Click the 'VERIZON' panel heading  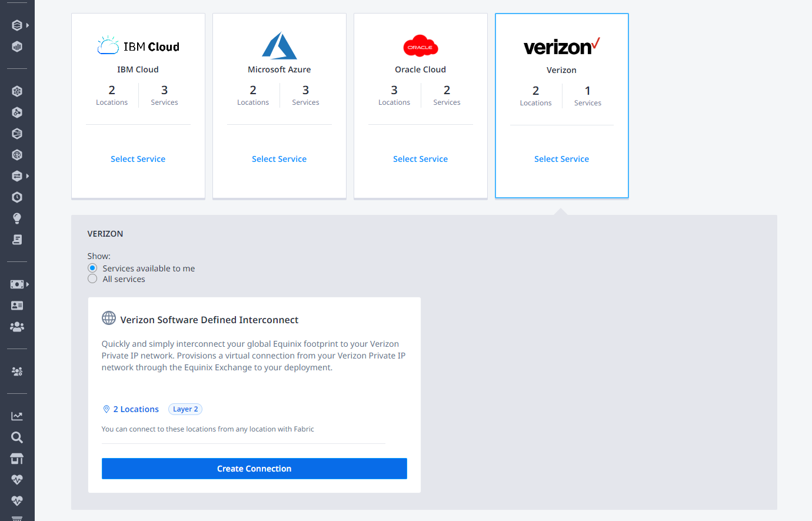tap(105, 234)
